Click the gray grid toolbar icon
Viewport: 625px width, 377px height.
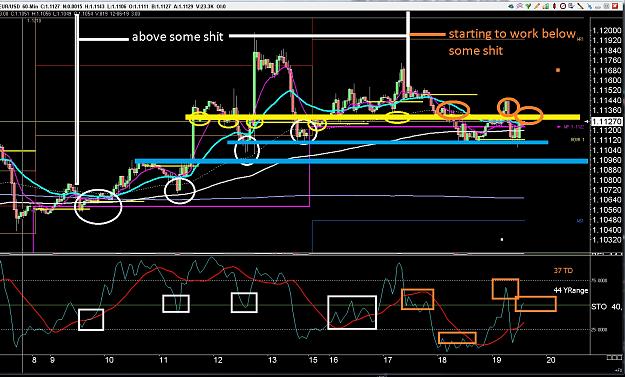tap(607, 6)
